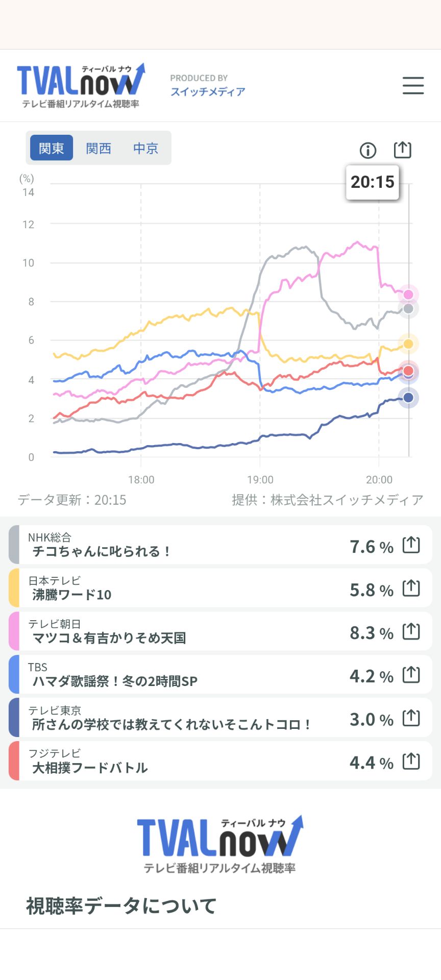Open the info tooltip icon above the chart
This screenshot has width=441, height=980.
coord(367,150)
